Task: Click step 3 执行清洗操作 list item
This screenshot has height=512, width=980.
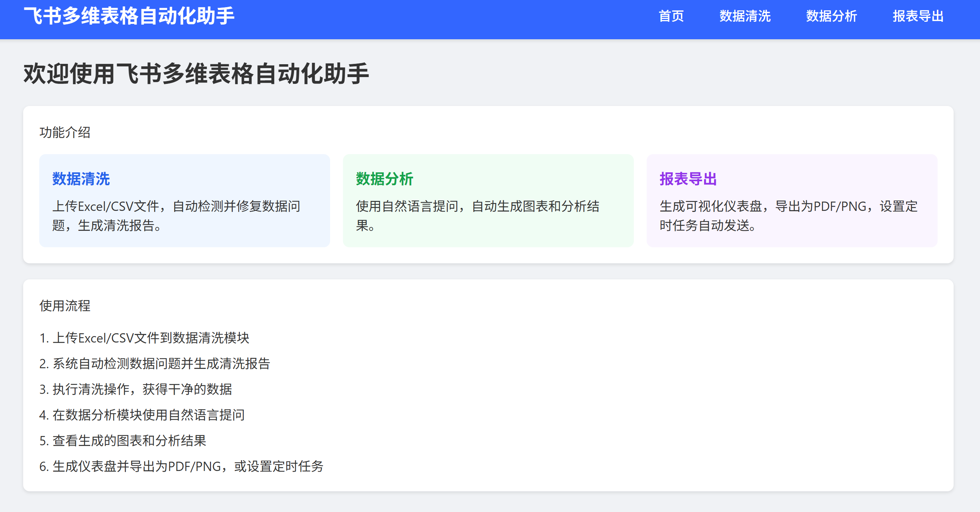Action: click(x=136, y=389)
